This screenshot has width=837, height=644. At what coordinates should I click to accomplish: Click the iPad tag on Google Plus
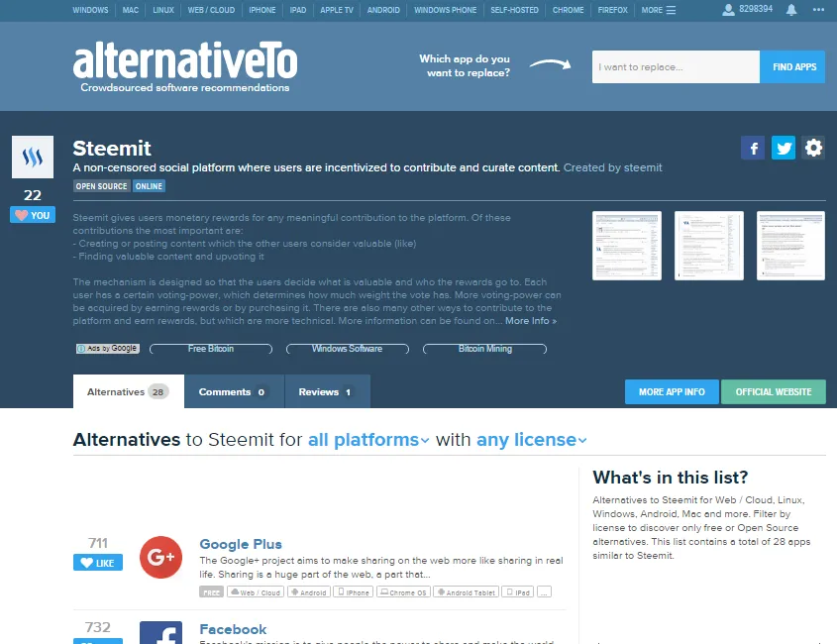[x=518, y=592]
